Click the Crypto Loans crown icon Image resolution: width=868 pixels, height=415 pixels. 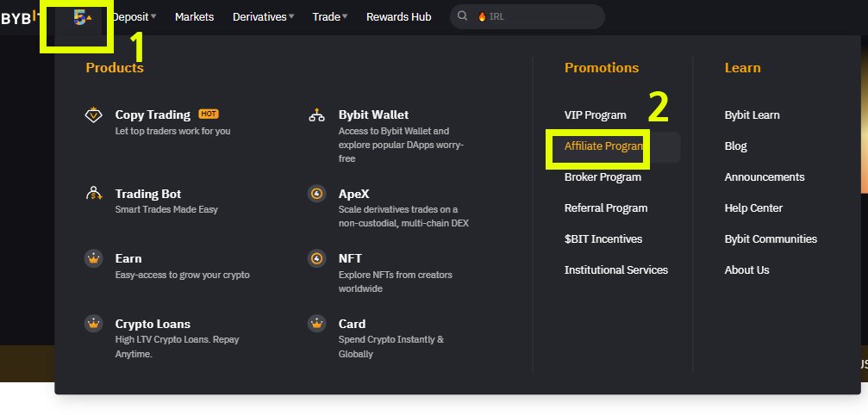coord(94,323)
